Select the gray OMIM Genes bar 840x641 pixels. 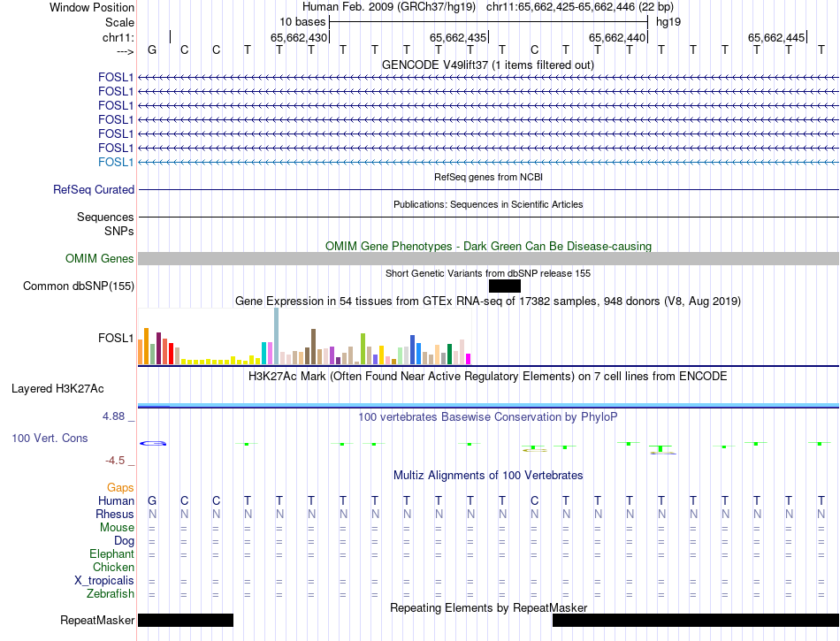point(488,259)
